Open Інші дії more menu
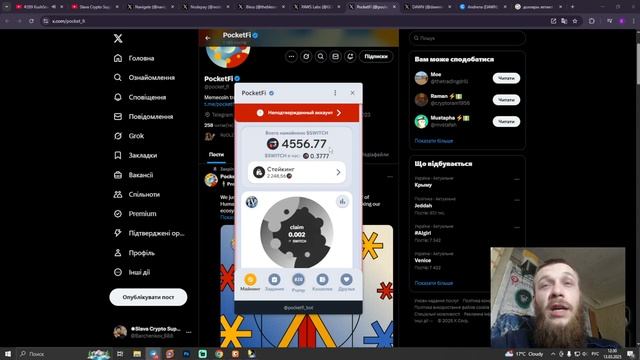640x360 pixels. (x=132, y=272)
